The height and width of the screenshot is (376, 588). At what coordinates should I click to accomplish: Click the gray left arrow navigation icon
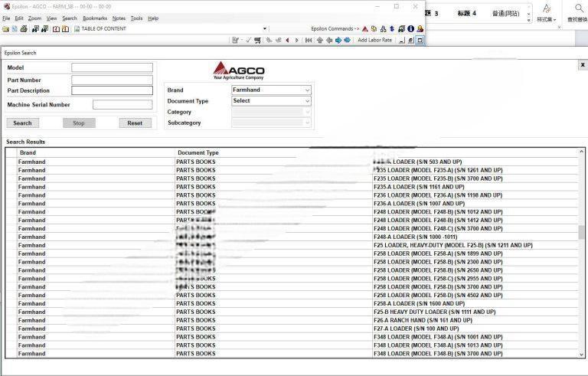(x=329, y=40)
